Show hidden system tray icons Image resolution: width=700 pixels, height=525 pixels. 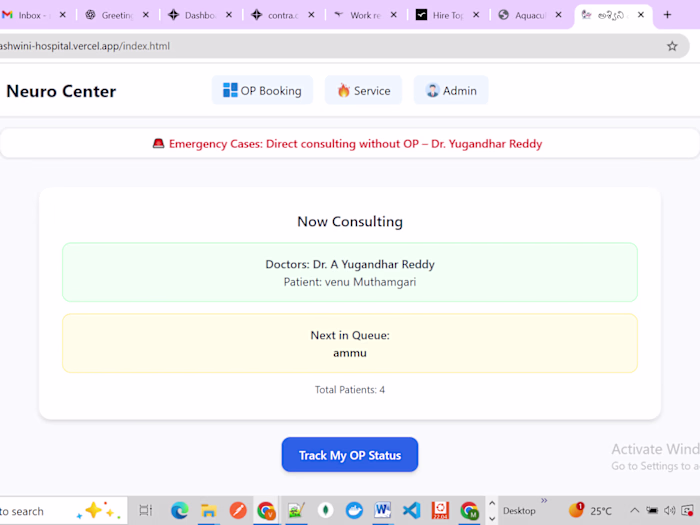coord(634,510)
